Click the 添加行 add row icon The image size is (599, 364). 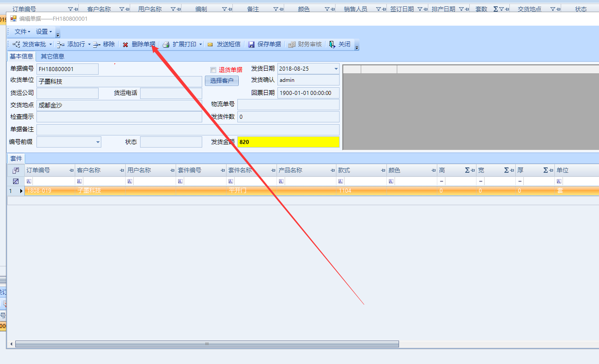pyautogui.click(x=61, y=45)
